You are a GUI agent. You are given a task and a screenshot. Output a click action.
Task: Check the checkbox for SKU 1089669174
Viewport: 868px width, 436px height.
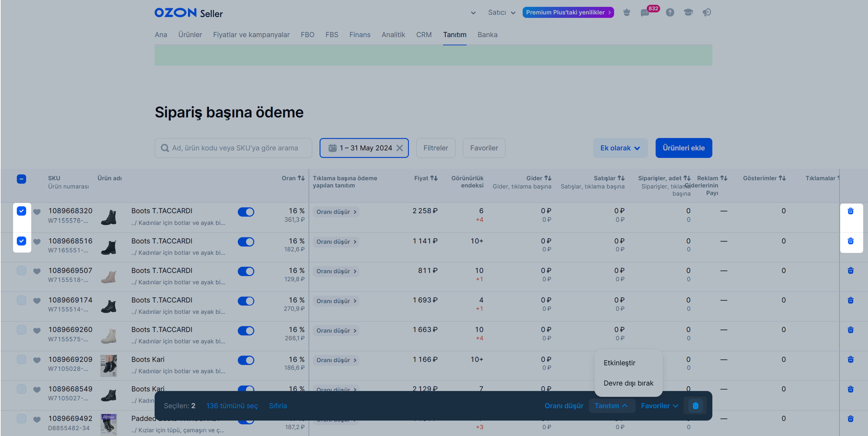pos(21,300)
